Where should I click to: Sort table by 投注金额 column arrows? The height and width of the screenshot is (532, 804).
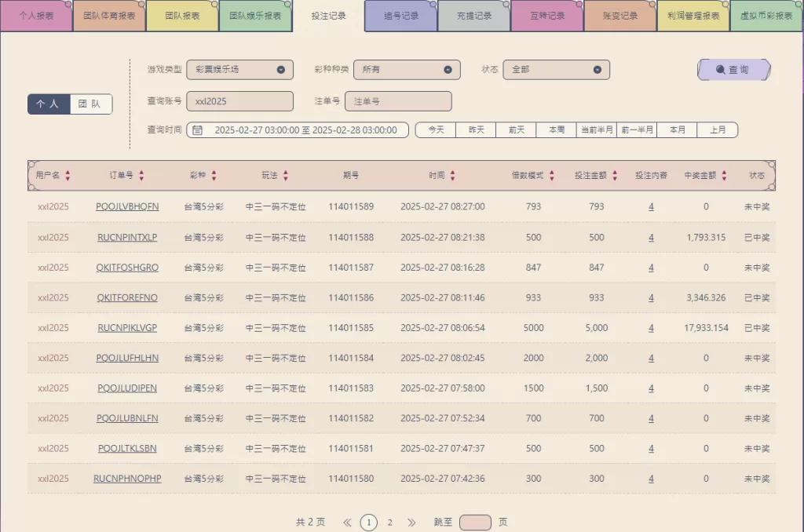[x=615, y=175]
